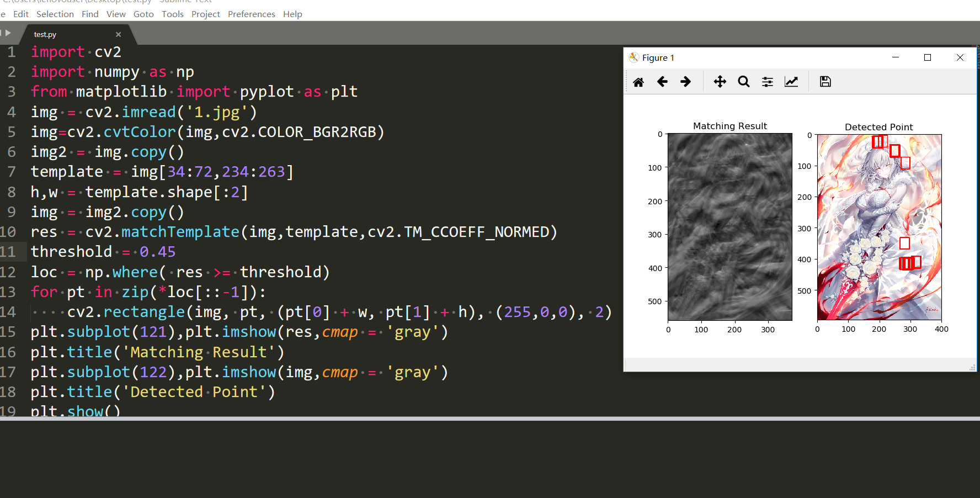
Task: Select the Zoom to rectangle magnifier tool
Action: (x=744, y=82)
